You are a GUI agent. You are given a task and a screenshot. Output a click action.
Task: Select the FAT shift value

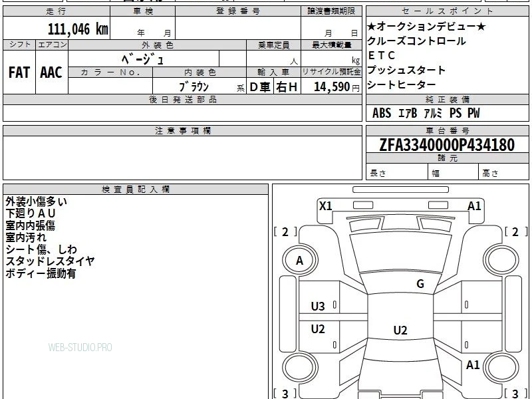(x=19, y=72)
